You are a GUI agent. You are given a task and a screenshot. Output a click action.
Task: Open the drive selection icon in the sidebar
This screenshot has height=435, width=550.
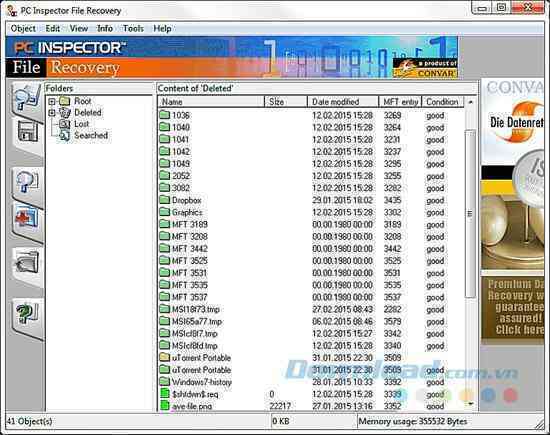[x=26, y=96]
